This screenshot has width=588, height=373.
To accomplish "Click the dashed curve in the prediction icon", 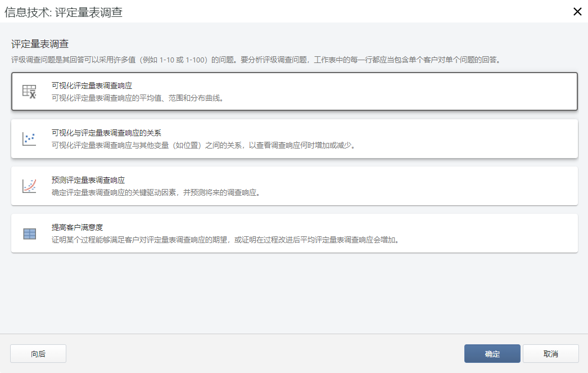I will [30, 186].
